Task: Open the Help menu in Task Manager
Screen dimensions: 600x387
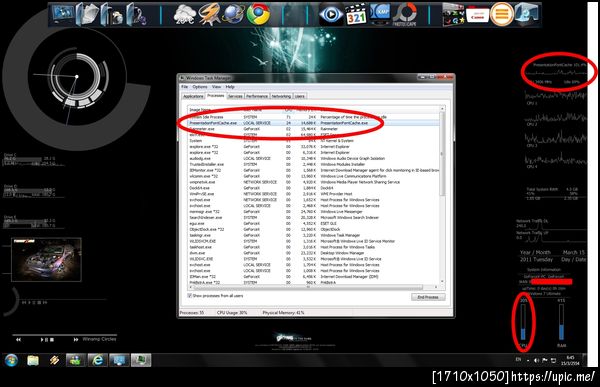Action: 230,87
